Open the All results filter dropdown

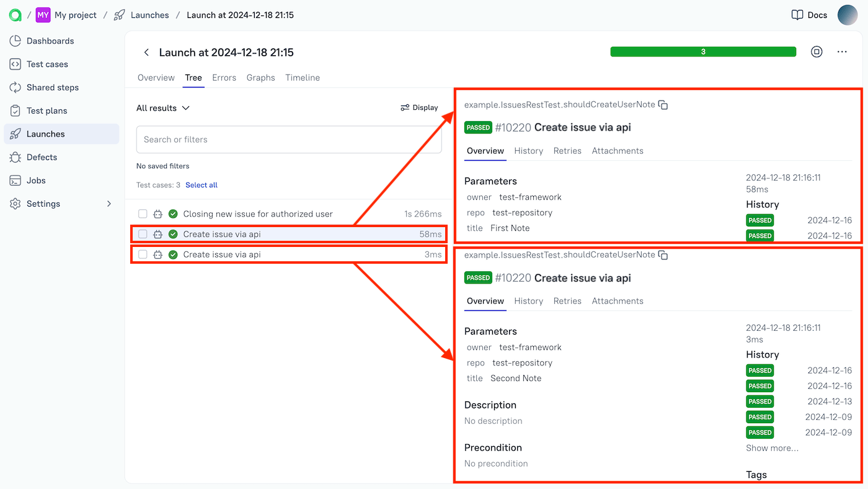162,107
